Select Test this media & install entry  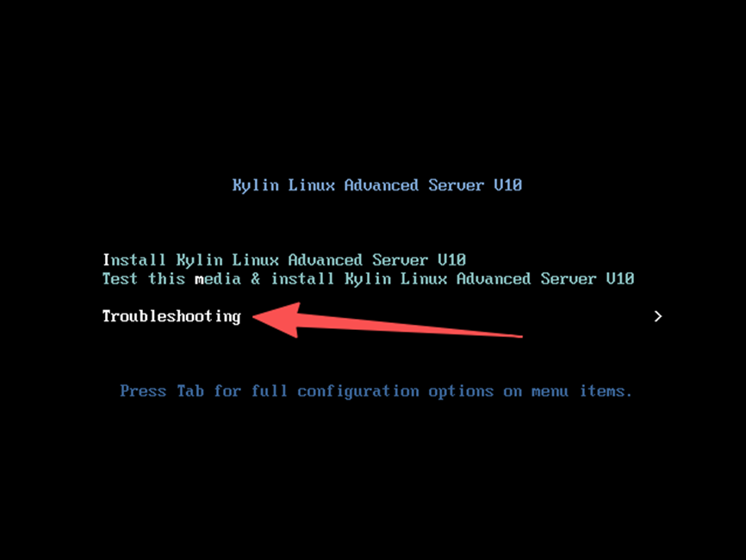[368, 279]
